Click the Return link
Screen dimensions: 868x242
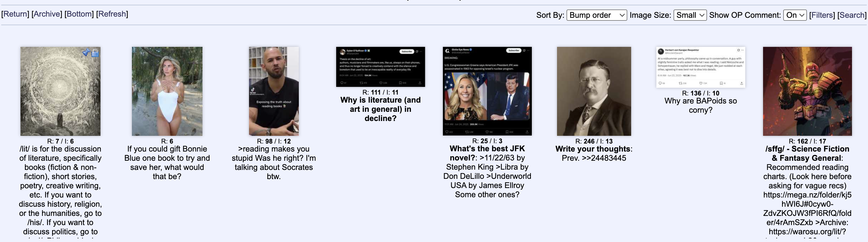(15, 14)
